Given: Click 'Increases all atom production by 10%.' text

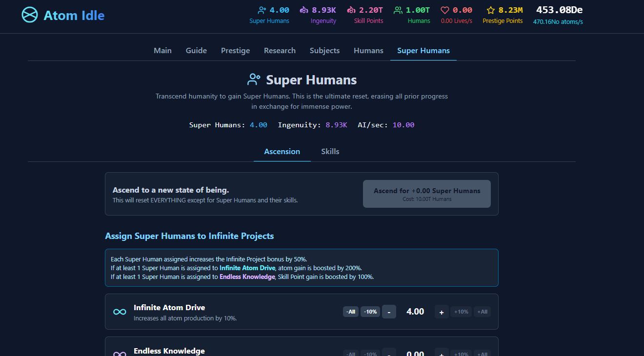Looking at the screenshot, I should pos(185,318).
